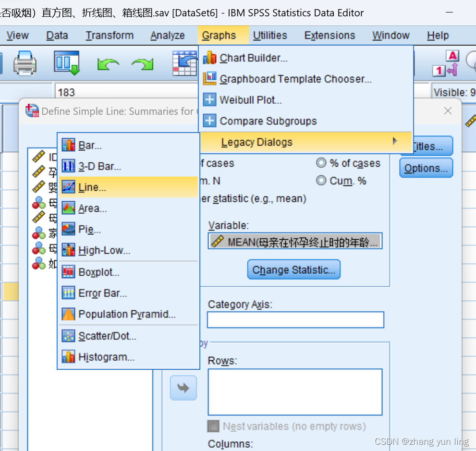476x451 pixels.
Task: Open the Data menu
Action: (x=57, y=36)
